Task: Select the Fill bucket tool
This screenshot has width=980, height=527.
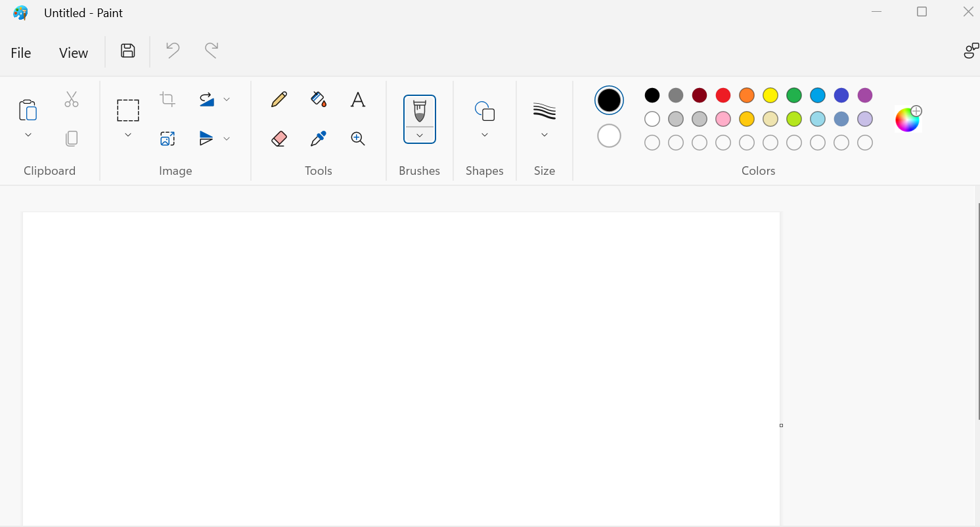Action: pos(319,99)
